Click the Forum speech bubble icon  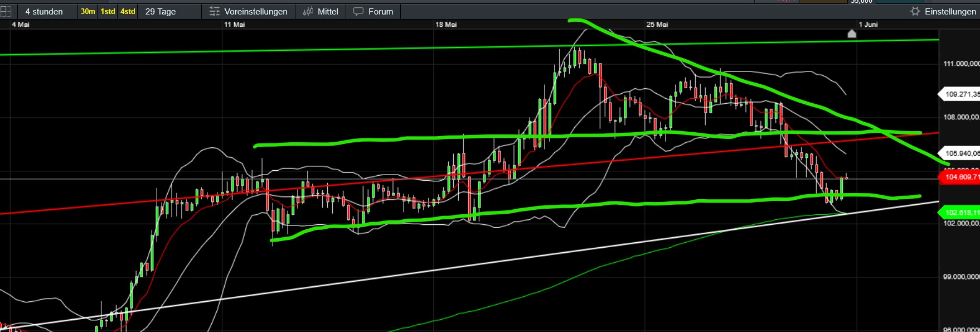[358, 11]
